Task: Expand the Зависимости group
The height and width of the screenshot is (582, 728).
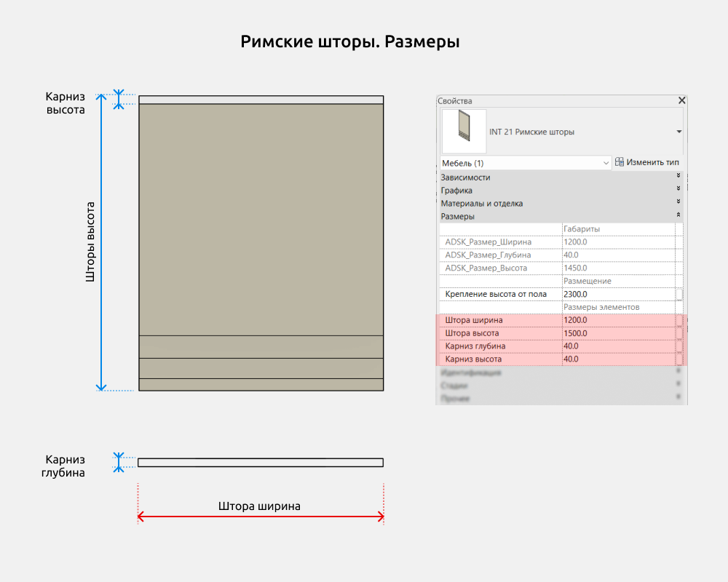Action: tap(678, 175)
